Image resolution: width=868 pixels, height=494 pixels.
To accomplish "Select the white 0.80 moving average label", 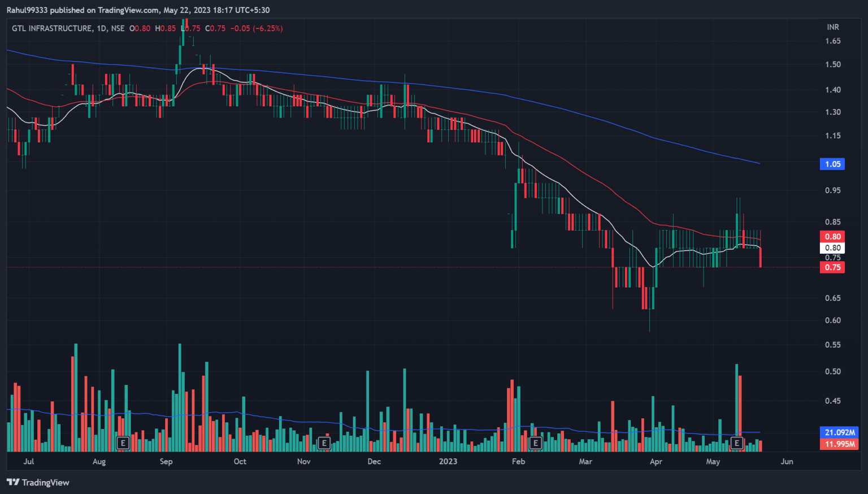I will [x=832, y=248].
